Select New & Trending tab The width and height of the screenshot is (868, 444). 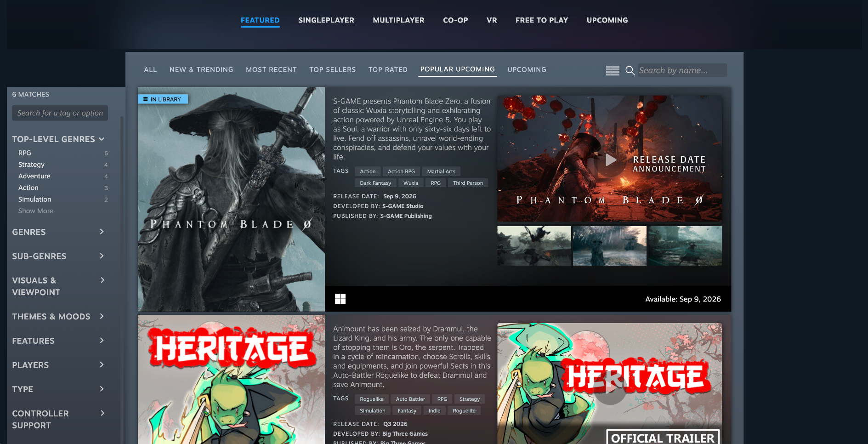[201, 70]
